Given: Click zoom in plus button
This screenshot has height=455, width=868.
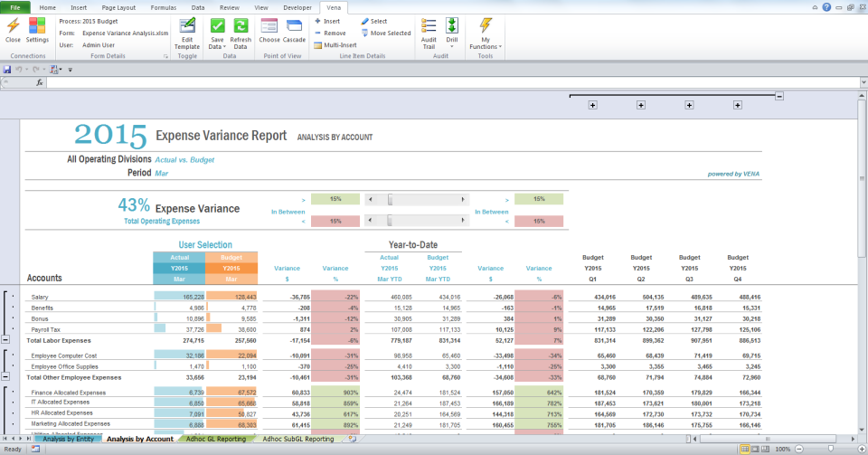Looking at the screenshot, I should pos(863,449).
